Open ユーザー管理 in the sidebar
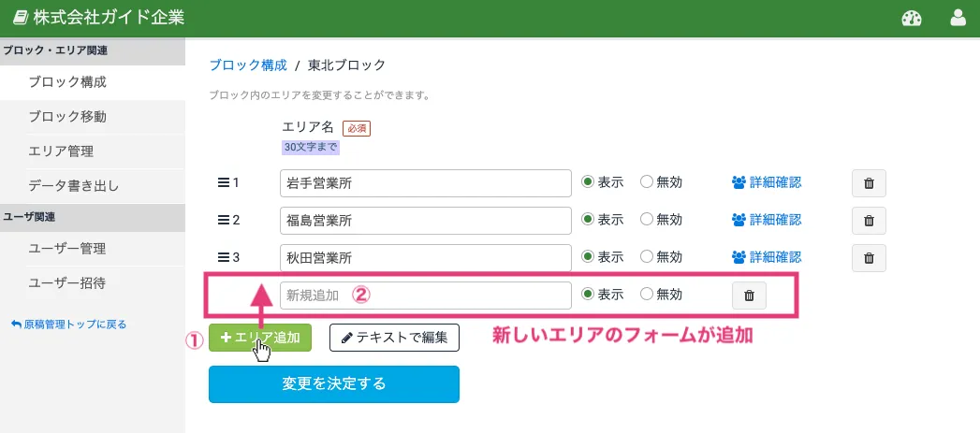Screen dimensions: 980x433 coord(93,249)
